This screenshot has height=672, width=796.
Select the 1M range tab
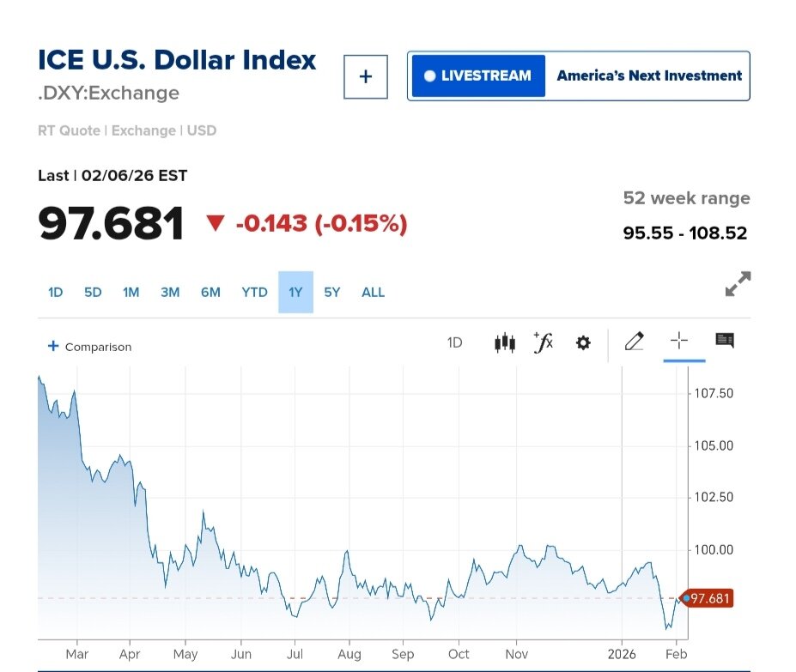point(131,293)
